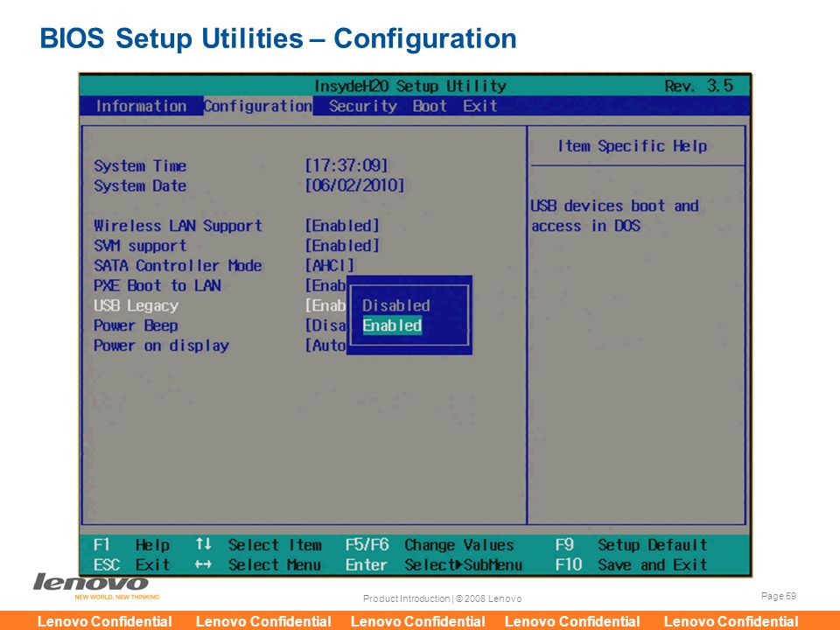Select the System Time label
Image resolution: width=840 pixels, height=630 pixels.
(140, 165)
